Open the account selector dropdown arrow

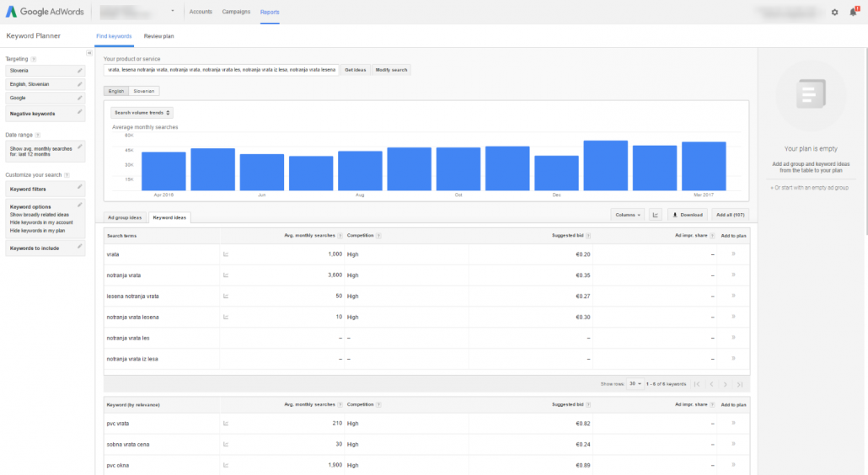[x=173, y=12]
